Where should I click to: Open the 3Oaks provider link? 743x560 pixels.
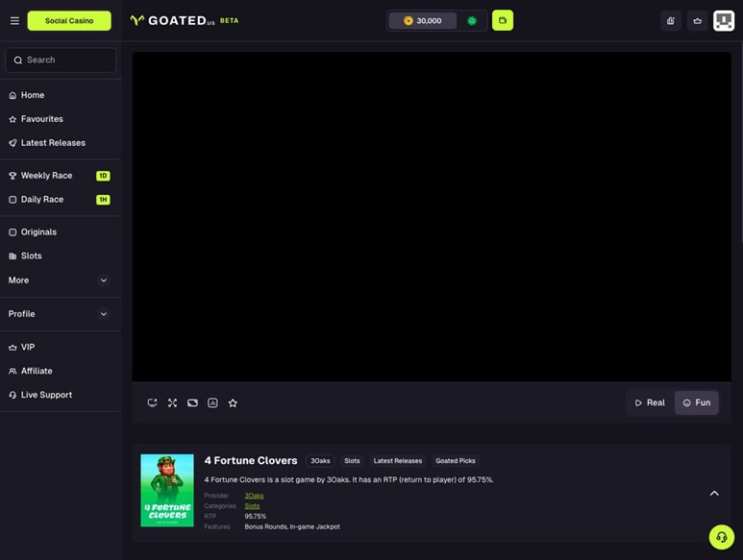pos(254,496)
